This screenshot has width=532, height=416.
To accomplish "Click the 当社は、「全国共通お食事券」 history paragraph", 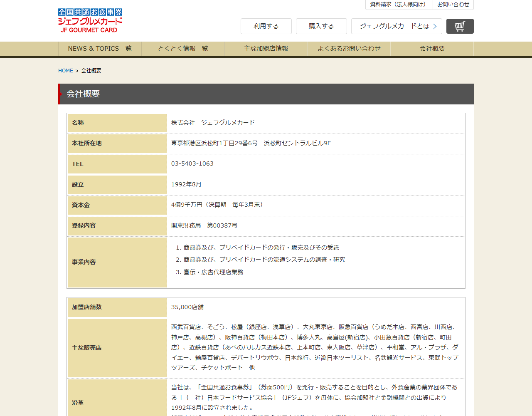I will tap(314, 397).
